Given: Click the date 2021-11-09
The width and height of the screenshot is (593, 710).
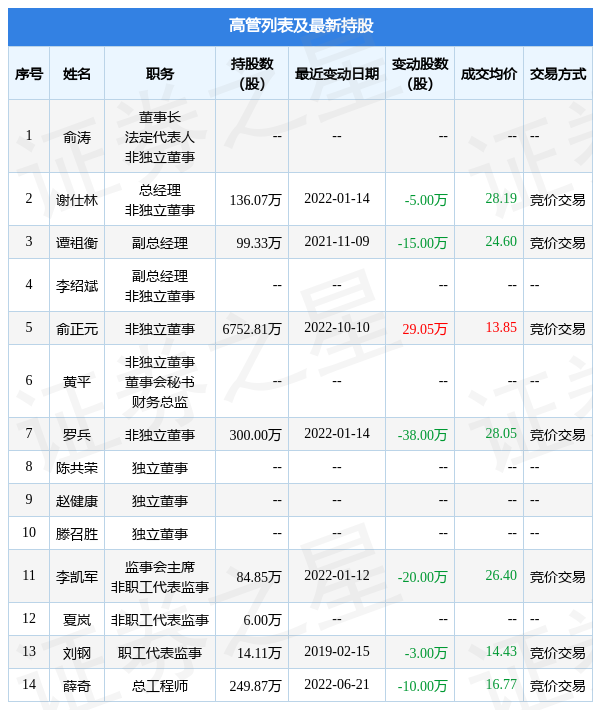Looking at the screenshot, I should (337, 241).
